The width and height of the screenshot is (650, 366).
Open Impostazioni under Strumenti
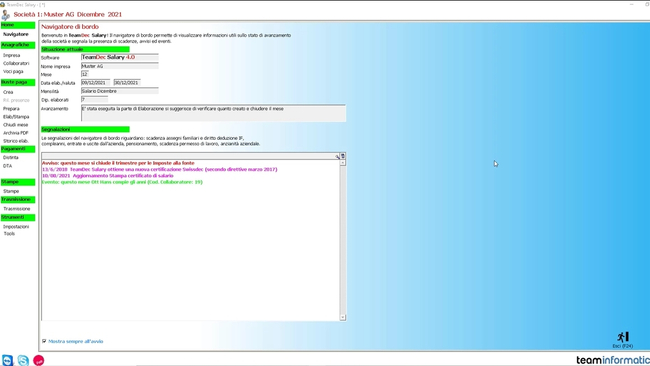(16, 227)
